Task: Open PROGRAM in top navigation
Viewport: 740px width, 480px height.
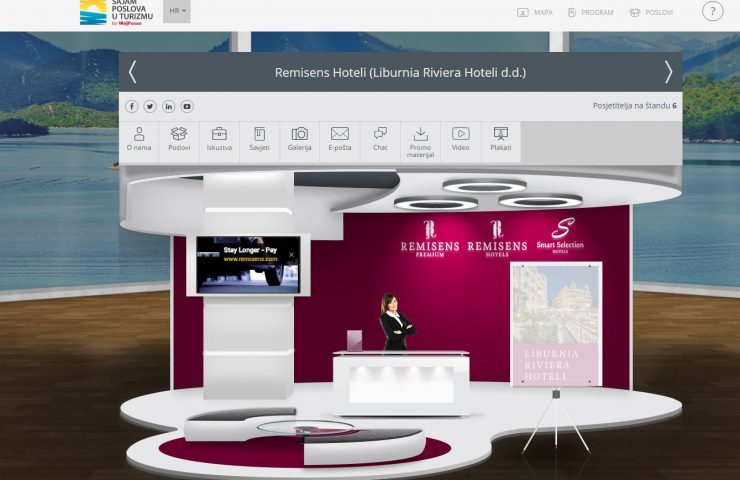Action: point(590,13)
